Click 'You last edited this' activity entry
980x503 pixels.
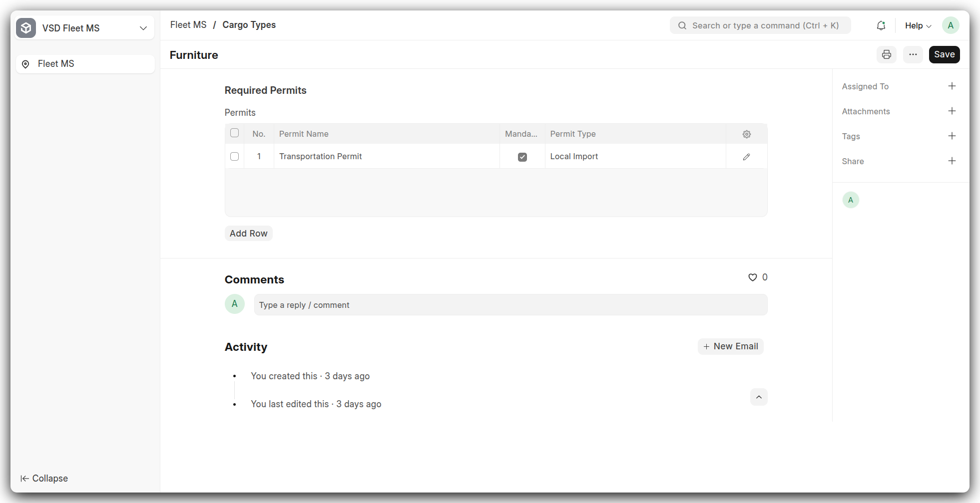[316, 404]
